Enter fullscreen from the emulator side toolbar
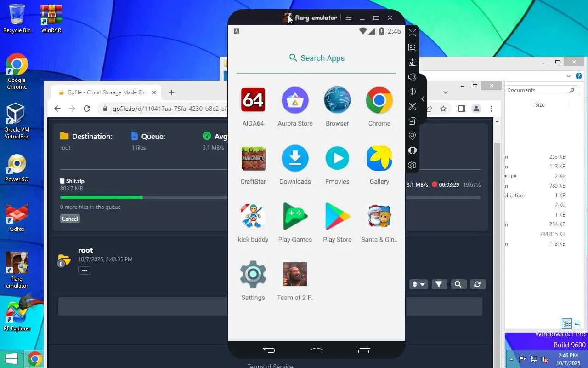The height and width of the screenshot is (368, 588). (413, 33)
